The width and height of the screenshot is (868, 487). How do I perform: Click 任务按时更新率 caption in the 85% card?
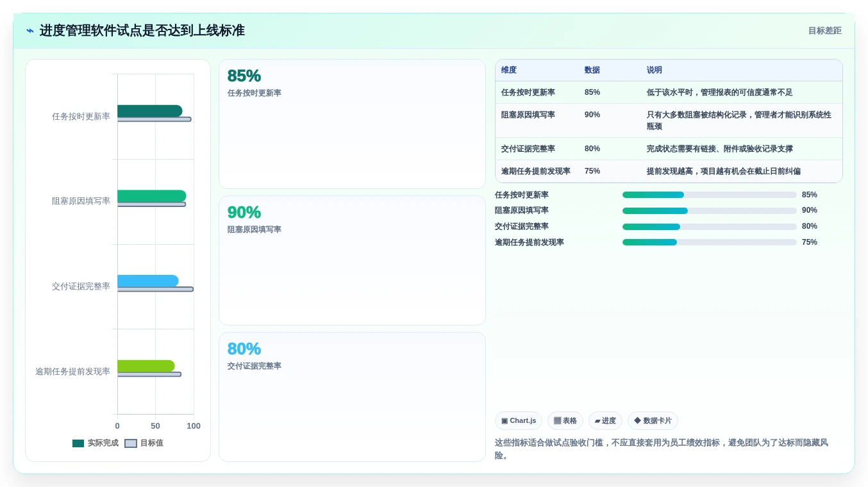tap(255, 93)
